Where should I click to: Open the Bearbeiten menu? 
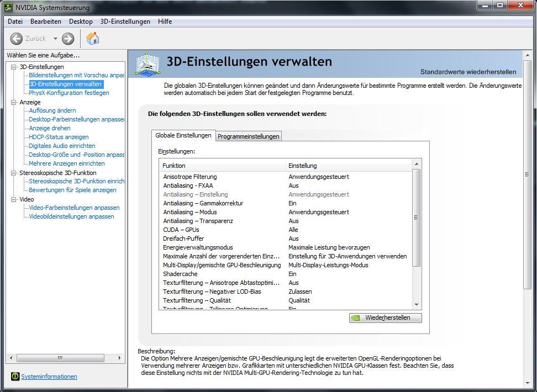[x=46, y=21]
